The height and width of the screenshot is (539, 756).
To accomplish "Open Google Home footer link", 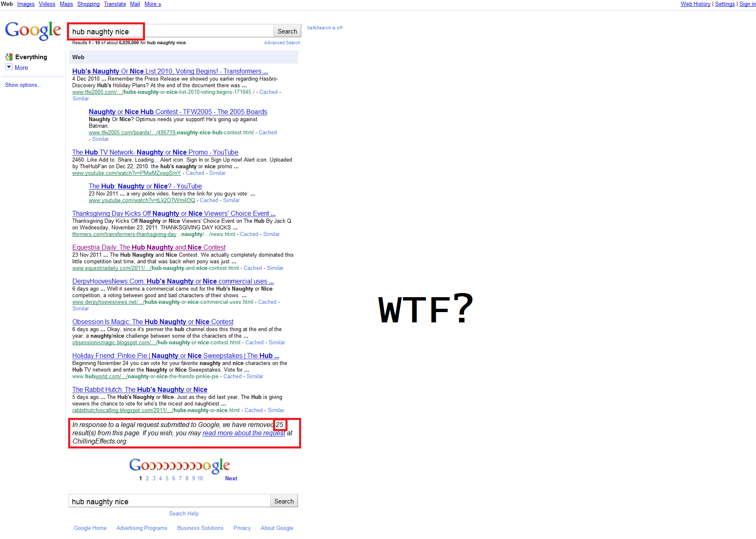I will (x=90, y=528).
